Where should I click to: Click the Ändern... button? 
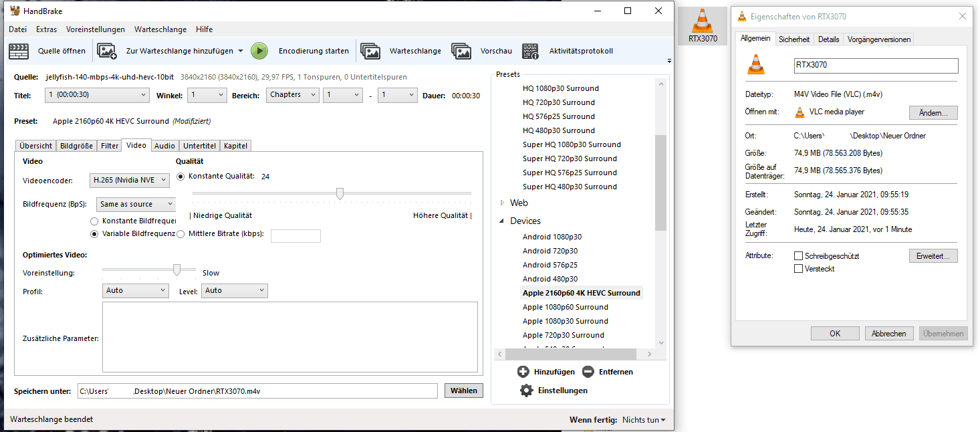(933, 113)
